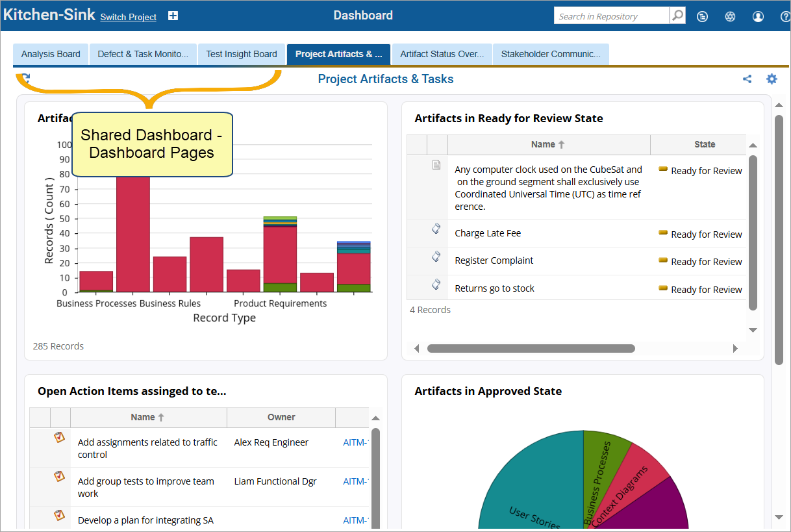Click in the Search in Repository field
Viewport: 791px width, 532px height.
pyautogui.click(x=611, y=16)
